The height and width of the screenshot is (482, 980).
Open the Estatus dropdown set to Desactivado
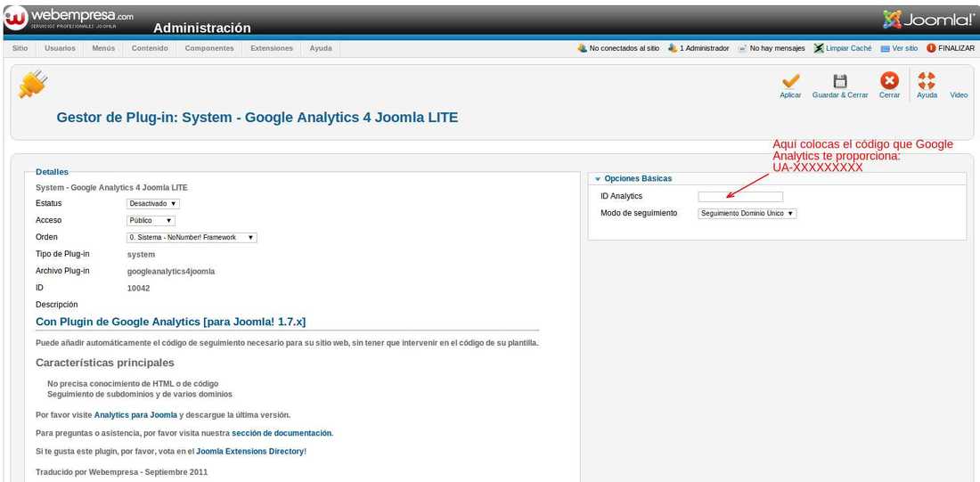point(153,204)
